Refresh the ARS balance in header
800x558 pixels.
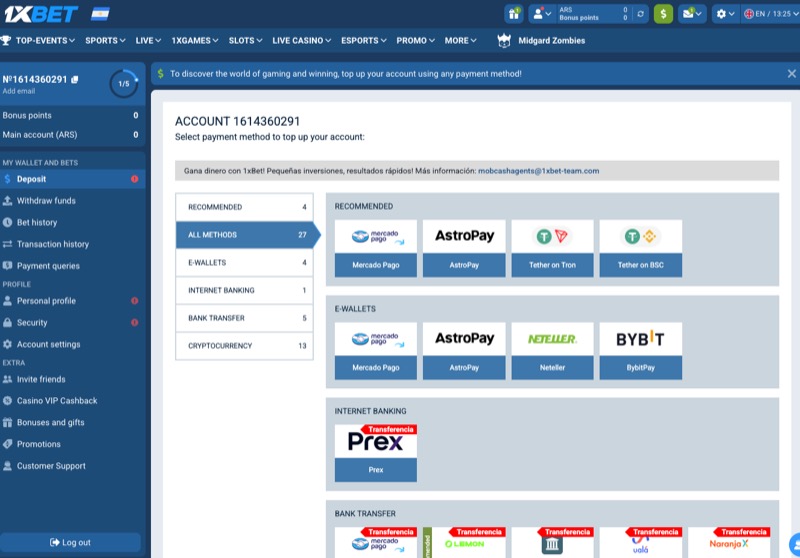coord(640,14)
